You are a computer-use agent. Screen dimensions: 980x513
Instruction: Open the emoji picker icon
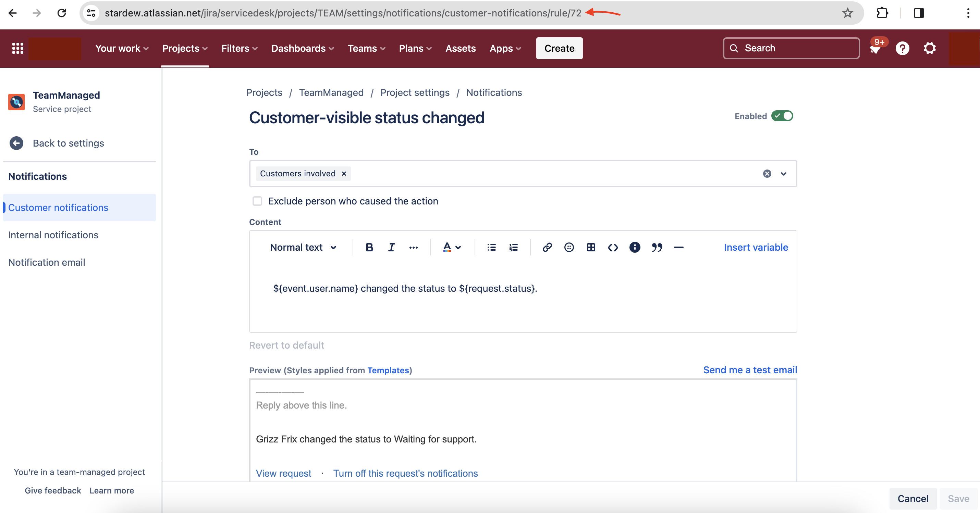[x=569, y=247]
